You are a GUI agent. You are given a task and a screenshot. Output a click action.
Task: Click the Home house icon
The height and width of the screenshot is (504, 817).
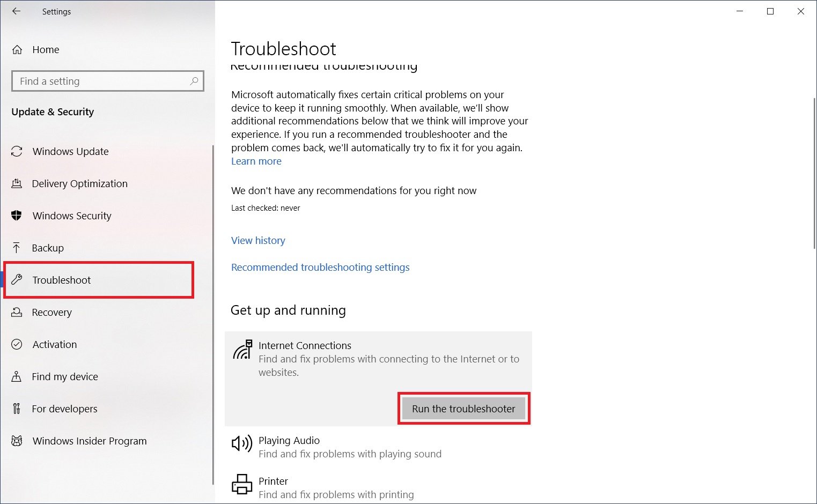tap(17, 50)
